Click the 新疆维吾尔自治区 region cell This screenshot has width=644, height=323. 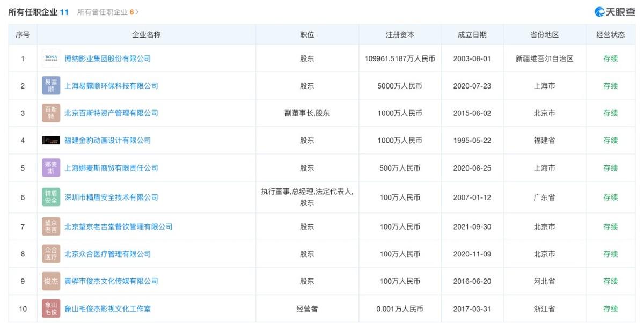545,58
